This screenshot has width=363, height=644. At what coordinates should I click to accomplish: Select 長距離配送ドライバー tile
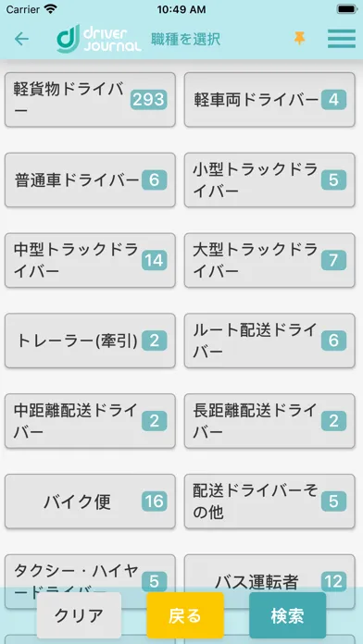(x=269, y=421)
